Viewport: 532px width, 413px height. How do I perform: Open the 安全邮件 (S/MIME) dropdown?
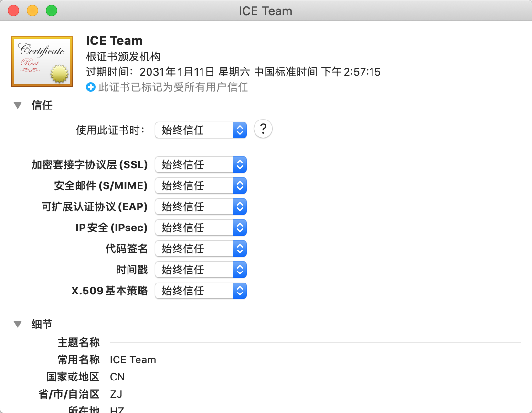[196, 185]
